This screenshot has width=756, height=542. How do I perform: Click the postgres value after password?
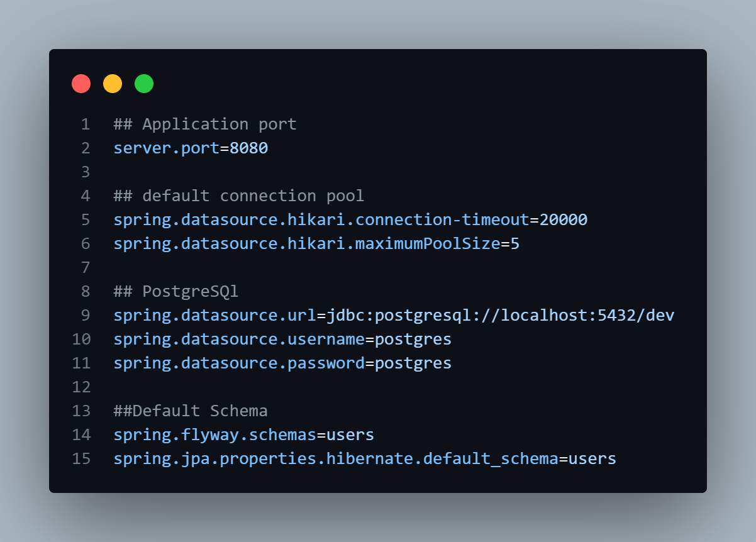pyautogui.click(x=413, y=363)
